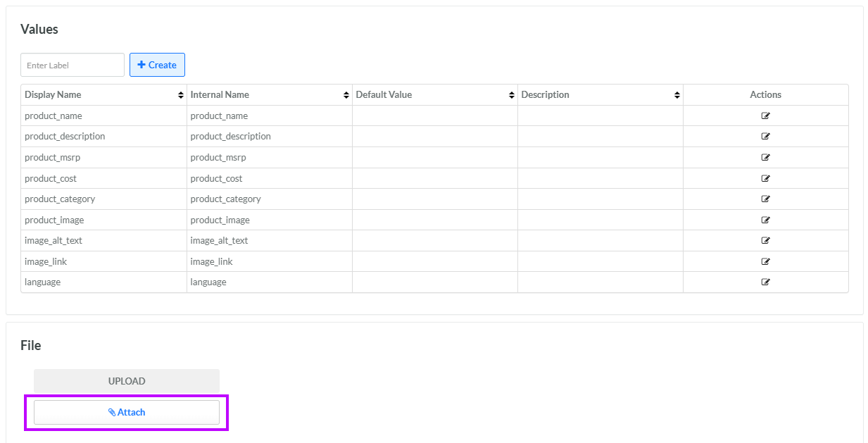Screen dimensions: 868x443
Task: Edit the product_msrp row
Action: [x=765, y=158]
